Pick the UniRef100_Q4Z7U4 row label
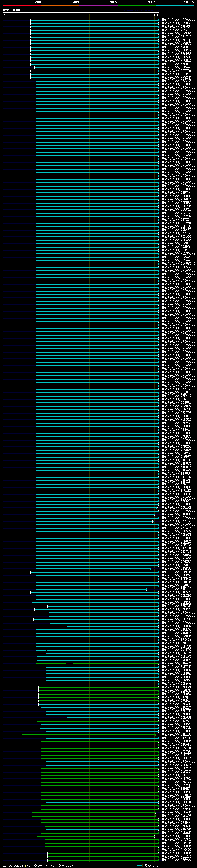197x868 pixels. click(x=177, y=548)
